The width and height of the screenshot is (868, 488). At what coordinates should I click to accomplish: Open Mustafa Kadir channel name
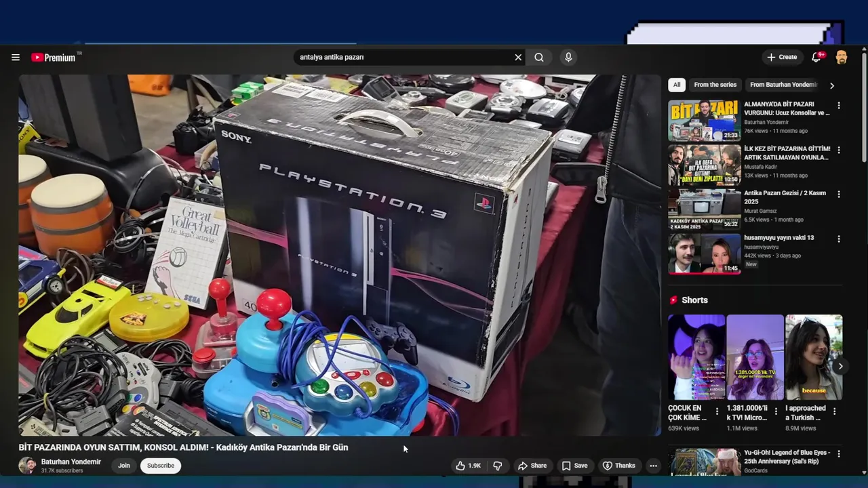pos(761,167)
